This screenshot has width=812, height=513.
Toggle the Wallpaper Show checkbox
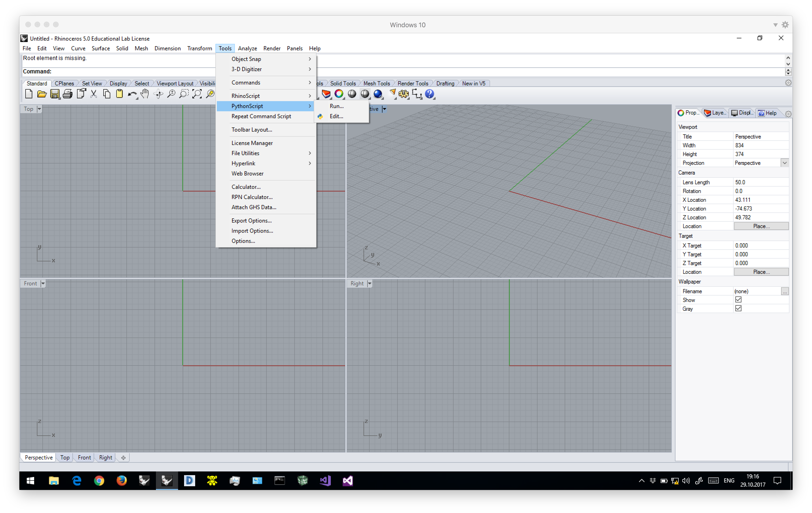click(x=738, y=300)
